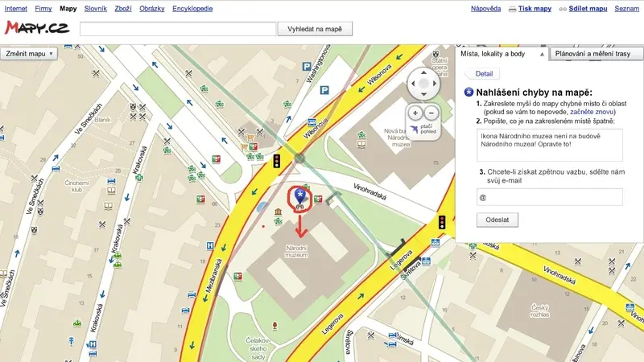Click the Vyhledat na mapě button
Image resolution: width=644 pixels, height=362 pixels.
pos(315,29)
